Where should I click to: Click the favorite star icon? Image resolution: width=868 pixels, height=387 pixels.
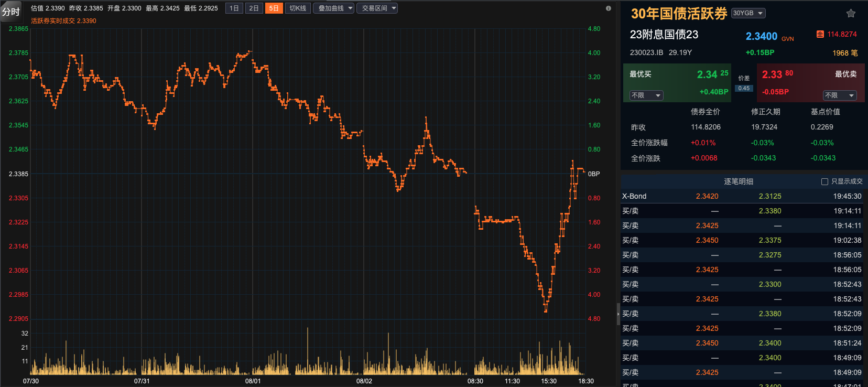click(x=851, y=14)
